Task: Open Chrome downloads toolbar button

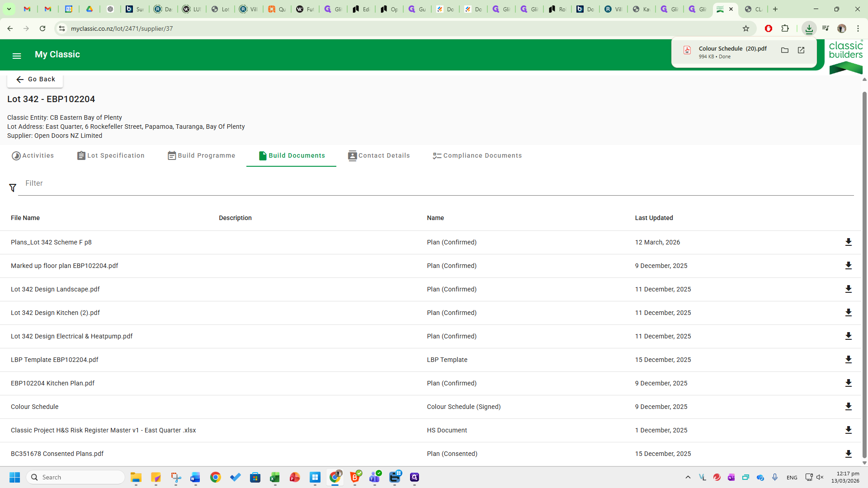Action: 809,28
